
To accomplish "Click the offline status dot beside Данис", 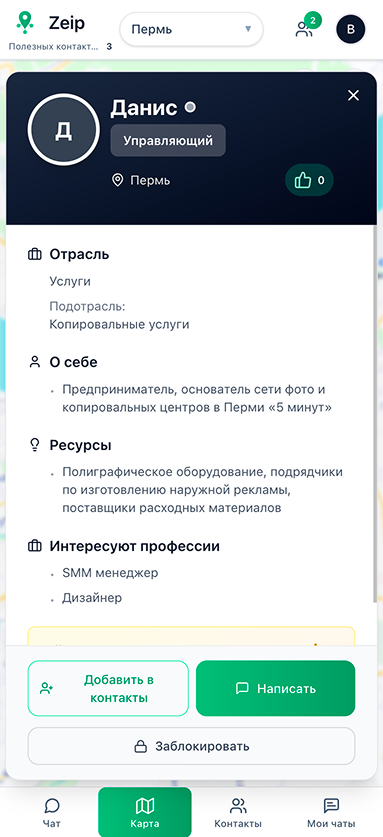I will tap(190, 108).
